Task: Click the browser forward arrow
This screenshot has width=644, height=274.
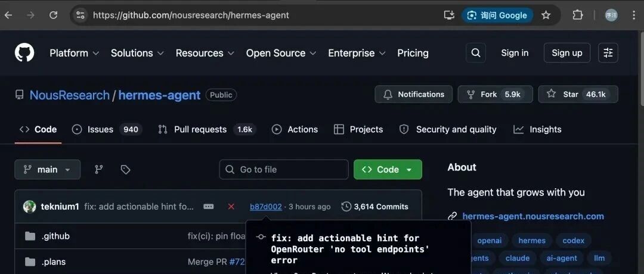Action: pyautogui.click(x=31, y=15)
